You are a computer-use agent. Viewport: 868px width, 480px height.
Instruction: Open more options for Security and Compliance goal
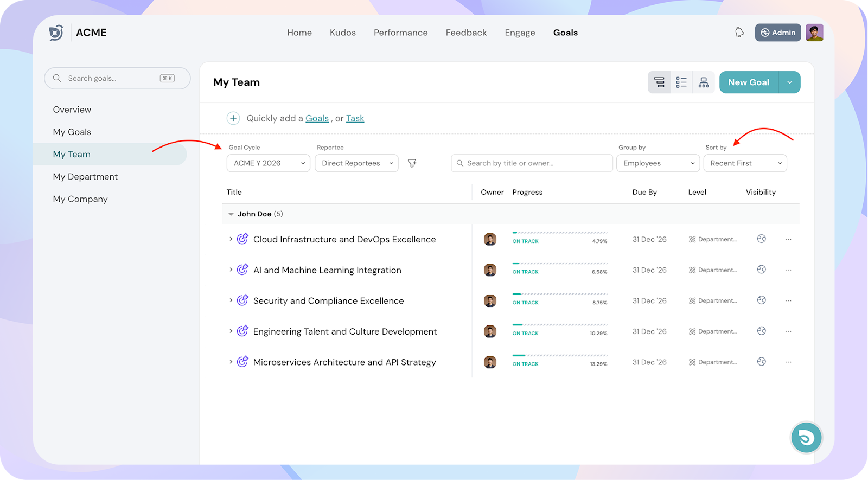[x=788, y=300]
